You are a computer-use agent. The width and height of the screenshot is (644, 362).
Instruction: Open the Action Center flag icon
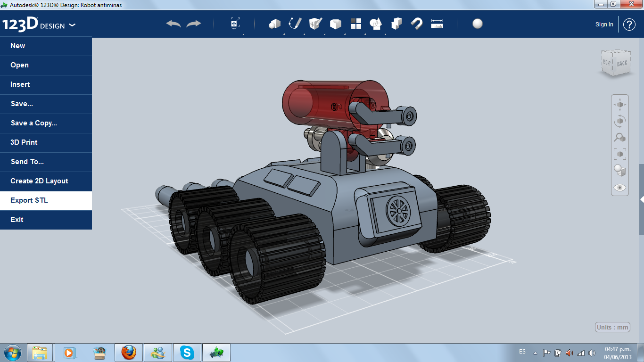coord(547,353)
